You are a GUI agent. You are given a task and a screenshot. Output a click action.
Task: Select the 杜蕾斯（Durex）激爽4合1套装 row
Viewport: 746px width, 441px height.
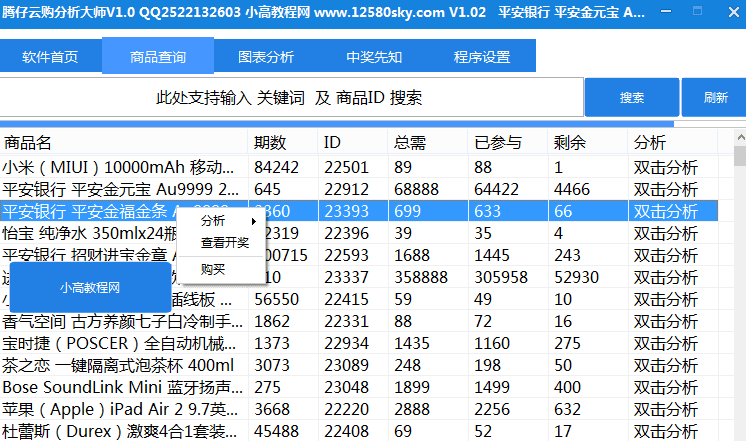tap(359, 431)
